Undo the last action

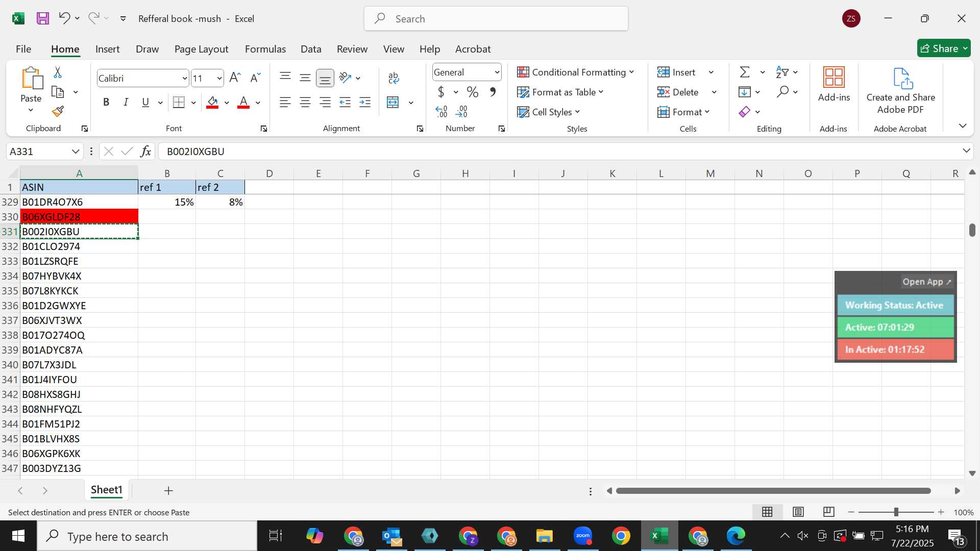[x=64, y=18]
